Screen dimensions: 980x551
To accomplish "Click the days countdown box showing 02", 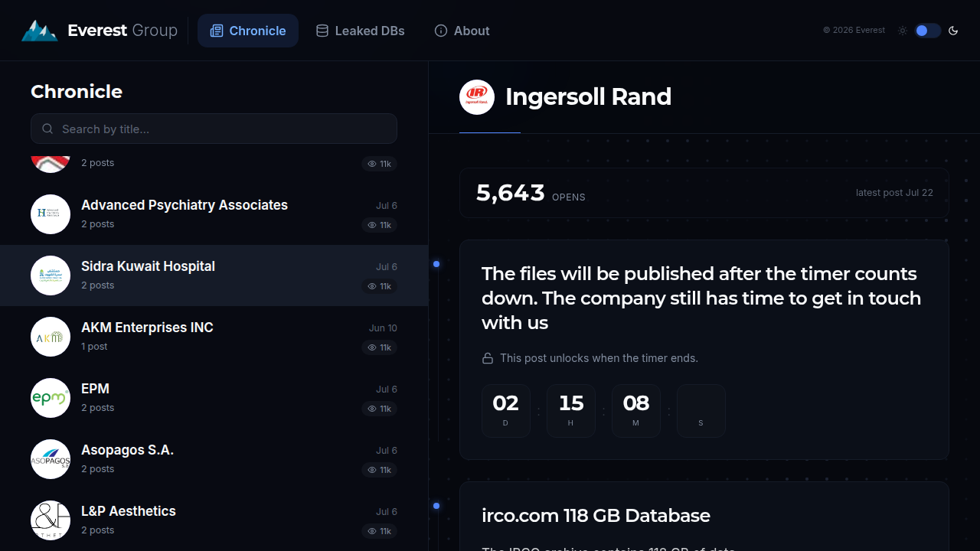I will coord(506,411).
